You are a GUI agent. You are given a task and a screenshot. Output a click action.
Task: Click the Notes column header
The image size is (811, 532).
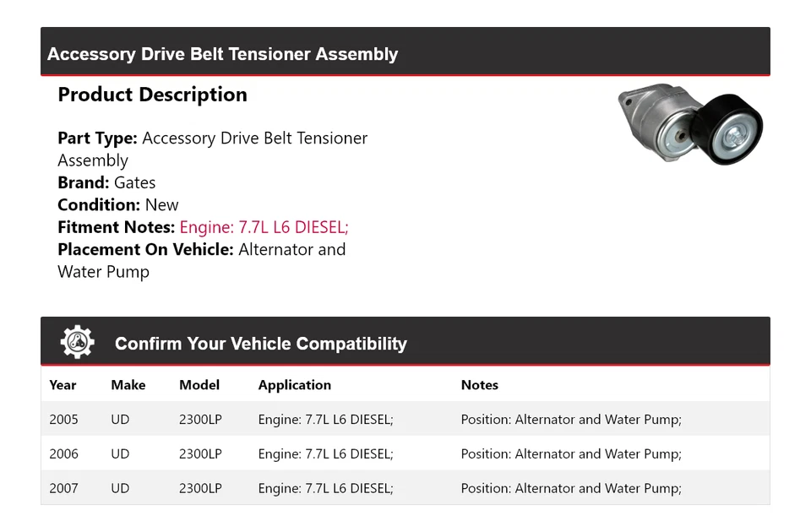[480, 385]
